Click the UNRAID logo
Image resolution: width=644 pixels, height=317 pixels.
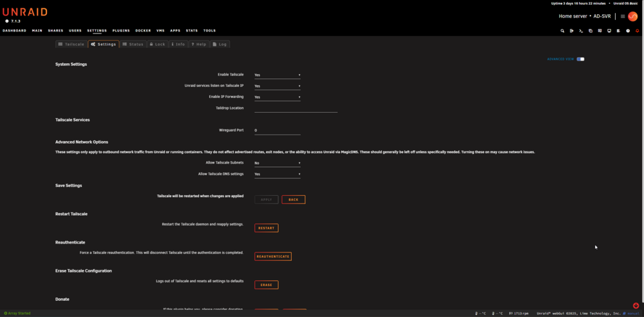click(x=24, y=12)
